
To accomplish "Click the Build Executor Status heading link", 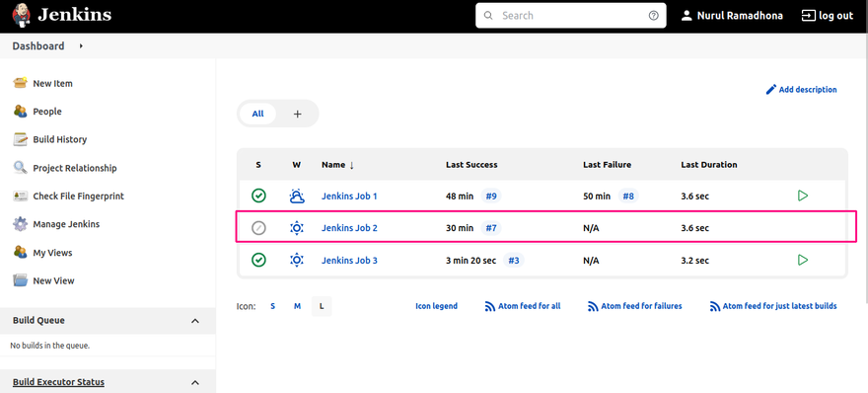I will coord(58,382).
